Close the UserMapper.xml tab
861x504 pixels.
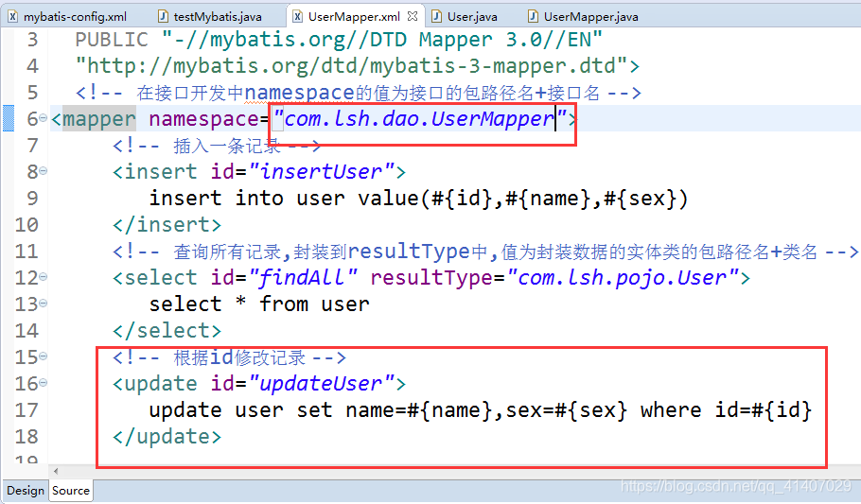pyautogui.click(x=413, y=16)
